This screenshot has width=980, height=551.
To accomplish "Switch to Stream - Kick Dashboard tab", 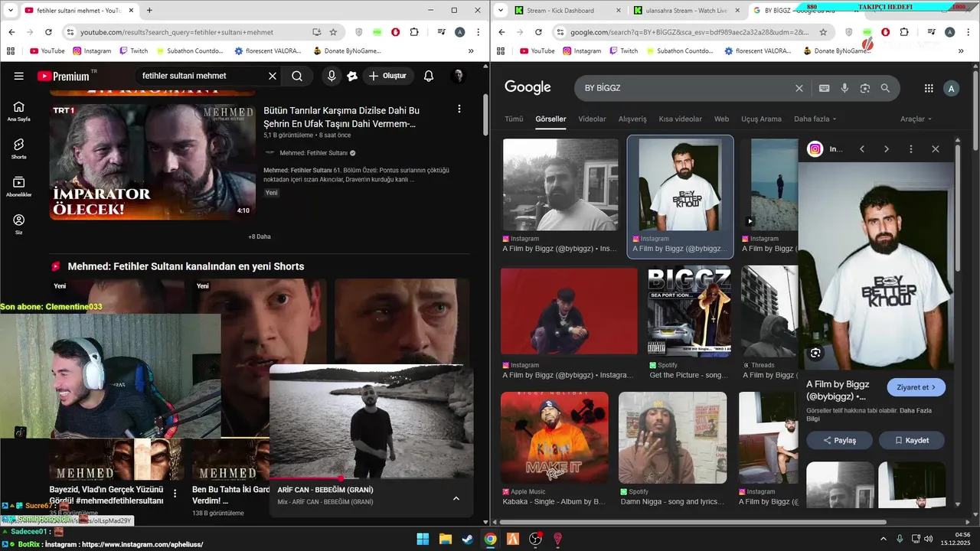I will click(567, 10).
